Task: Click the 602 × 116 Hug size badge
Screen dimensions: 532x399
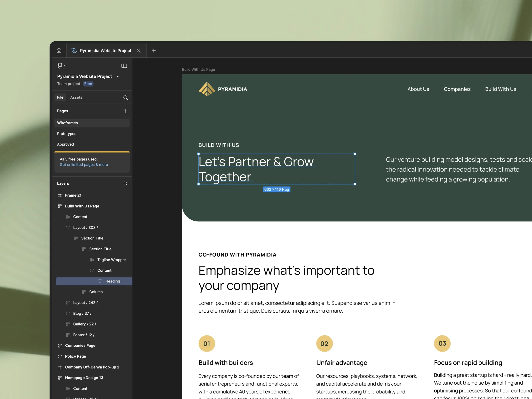Action: click(x=277, y=190)
